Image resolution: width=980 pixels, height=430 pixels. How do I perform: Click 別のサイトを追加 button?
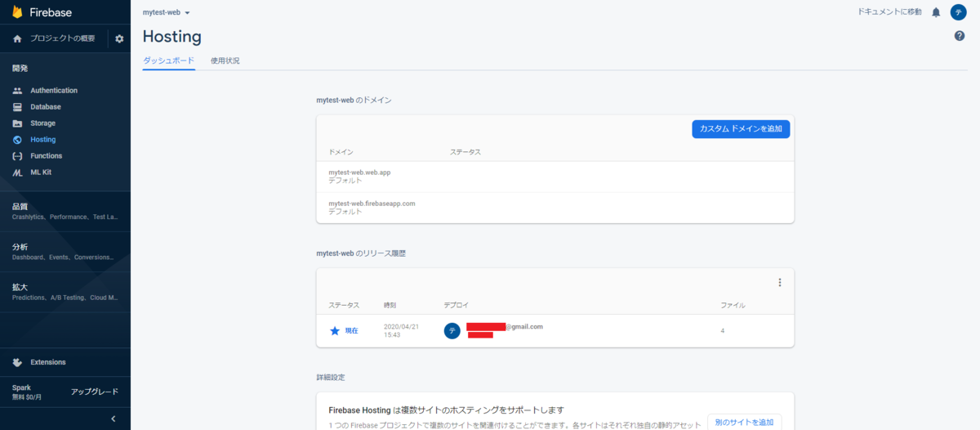744,422
